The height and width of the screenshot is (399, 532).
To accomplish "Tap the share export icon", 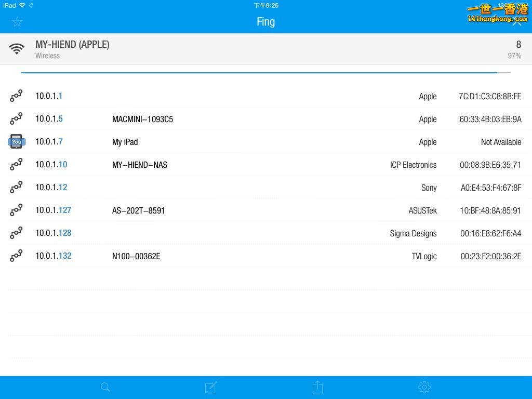I will pos(317,387).
